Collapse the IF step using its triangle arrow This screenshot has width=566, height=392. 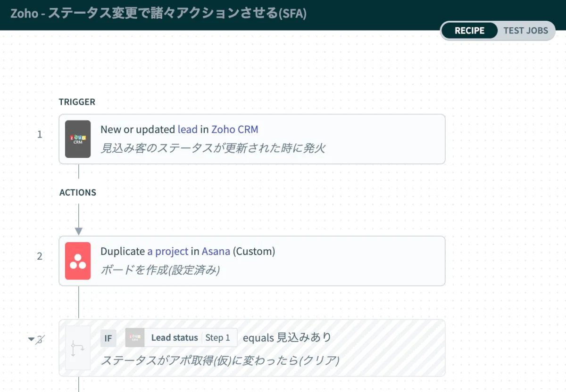click(x=32, y=339)
